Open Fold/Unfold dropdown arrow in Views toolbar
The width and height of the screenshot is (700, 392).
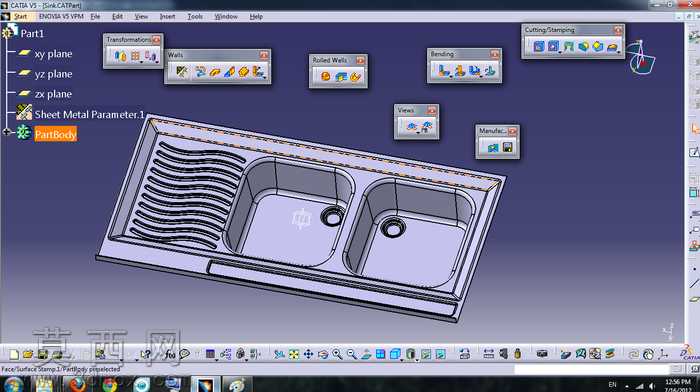coord(418,133)
